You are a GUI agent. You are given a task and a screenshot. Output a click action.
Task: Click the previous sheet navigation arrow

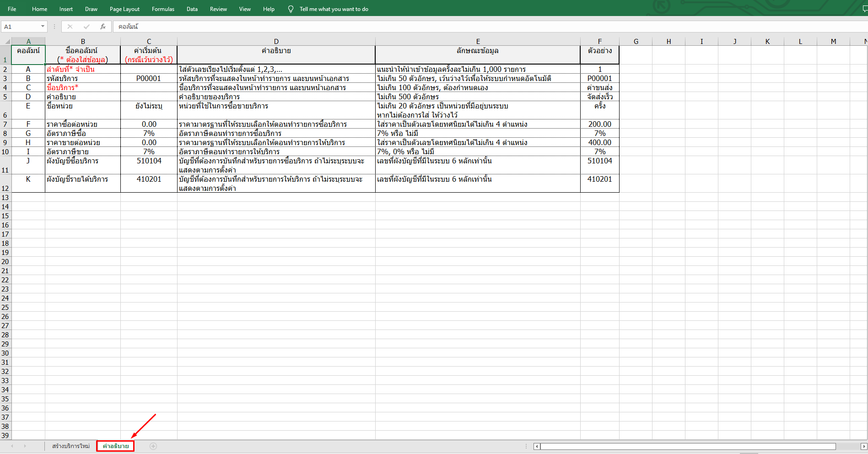pyautogui.click(x=11, y=446)
